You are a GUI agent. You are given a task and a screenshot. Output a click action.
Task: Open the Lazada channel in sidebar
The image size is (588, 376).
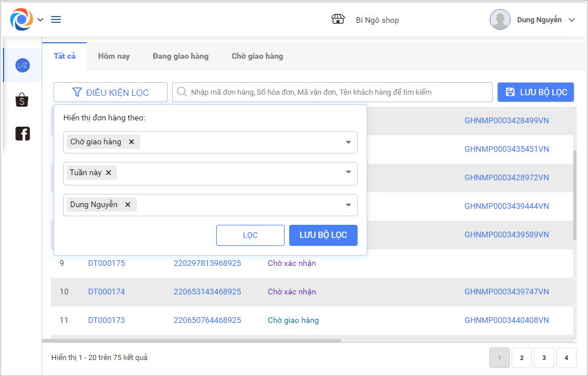coord(22,66)
